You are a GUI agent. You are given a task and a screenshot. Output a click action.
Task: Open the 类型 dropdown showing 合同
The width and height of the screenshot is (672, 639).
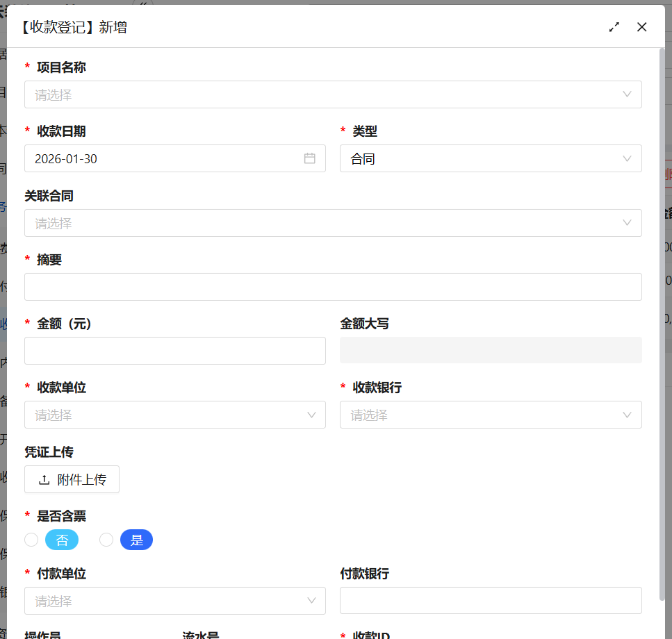491,158
